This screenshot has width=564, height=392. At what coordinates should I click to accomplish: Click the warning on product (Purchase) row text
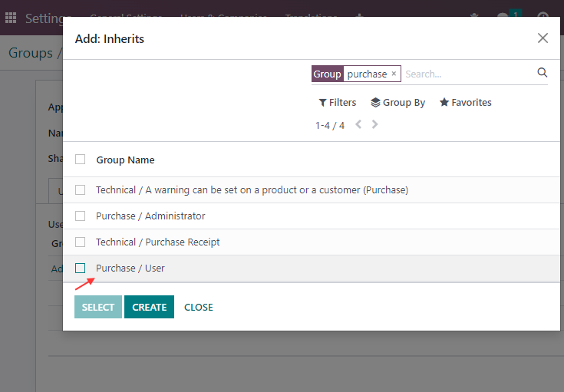(252, 190)
